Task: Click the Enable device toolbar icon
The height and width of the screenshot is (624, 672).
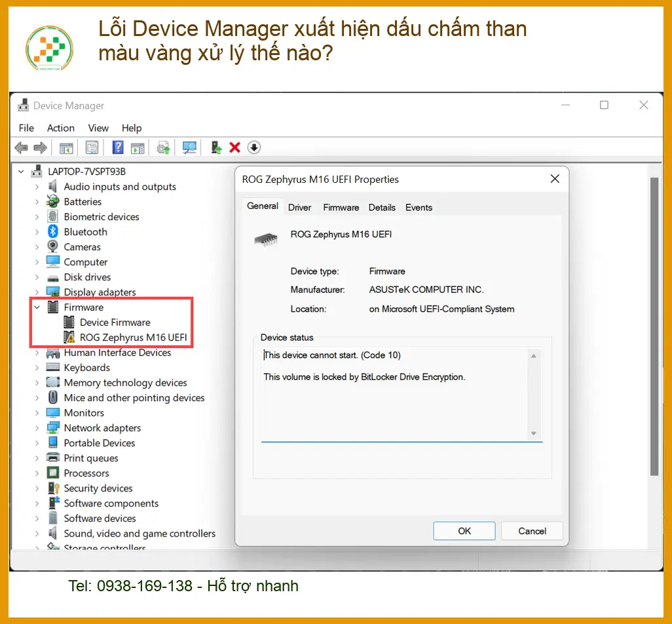Action: point(216,148)
